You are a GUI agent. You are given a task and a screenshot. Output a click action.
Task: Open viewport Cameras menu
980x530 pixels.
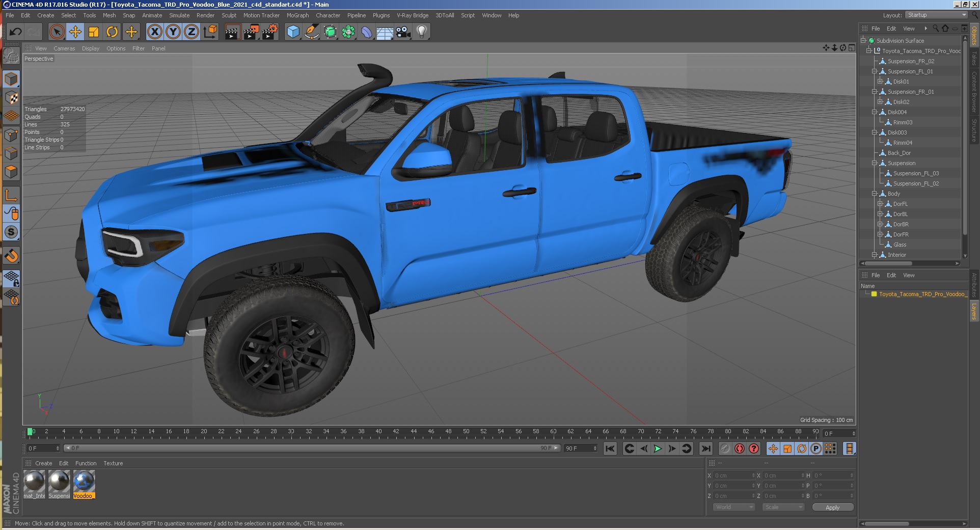[64, 48]
